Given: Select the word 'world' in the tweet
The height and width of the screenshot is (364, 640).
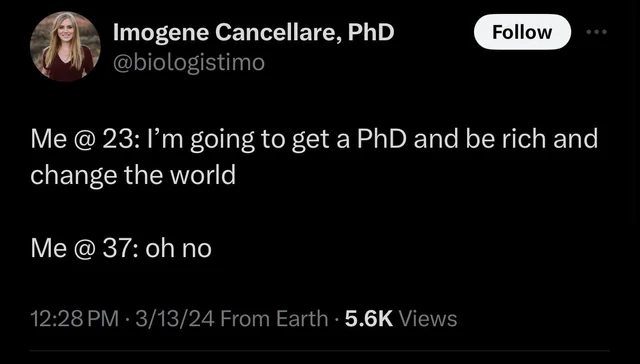Looking at the screenshot, I should (x=203, y=175).
